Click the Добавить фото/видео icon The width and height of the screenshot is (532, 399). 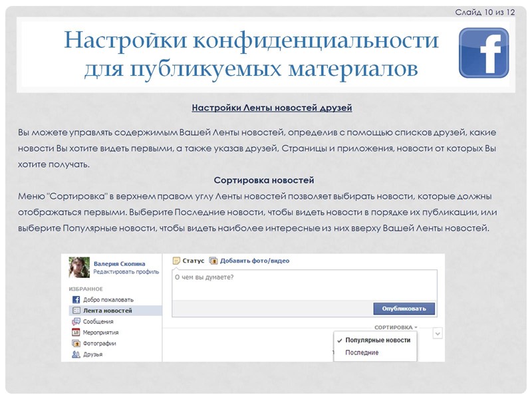(213, 261)
